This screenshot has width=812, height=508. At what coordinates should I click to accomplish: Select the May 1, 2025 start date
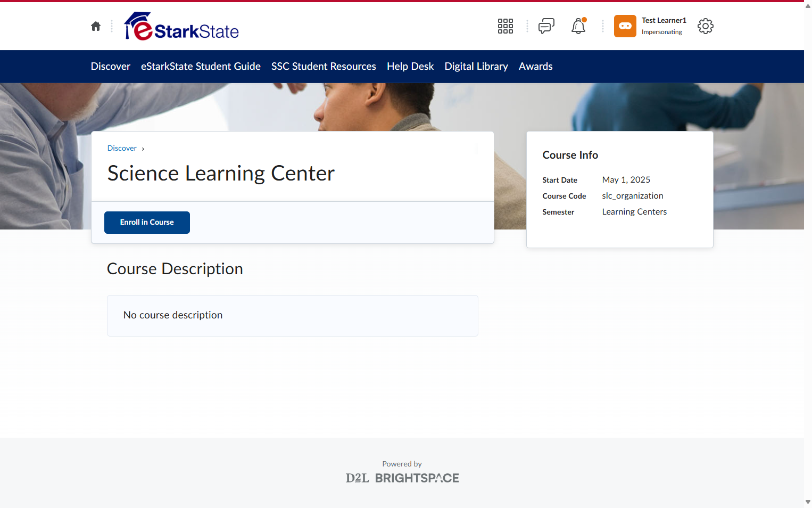point(626,180)
